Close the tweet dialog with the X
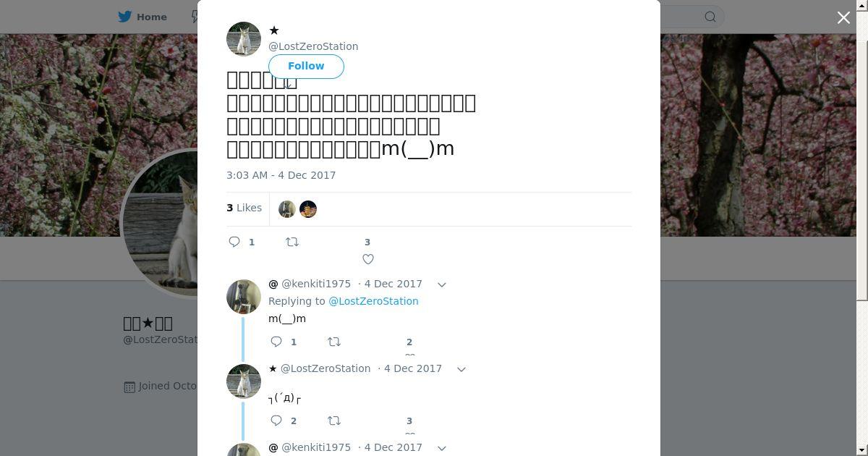868x456 pixels. (x=843, y=17)
